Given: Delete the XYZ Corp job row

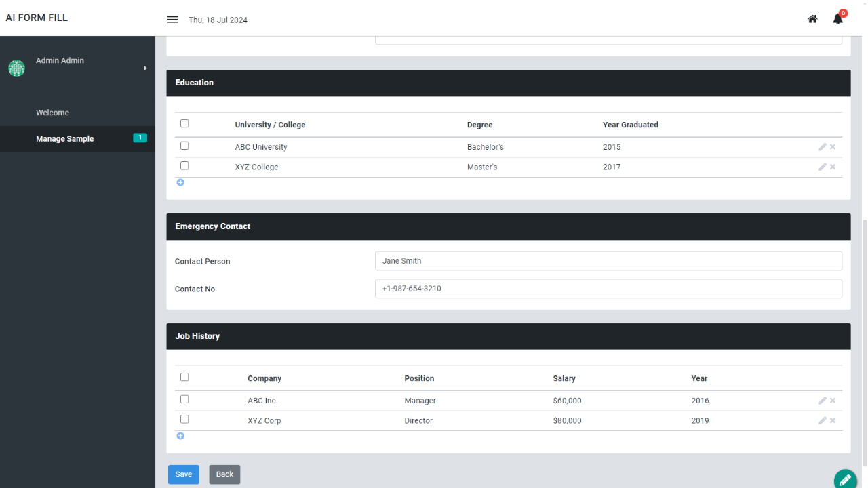Looking at the screenshot, I should (x=833, y=420).
